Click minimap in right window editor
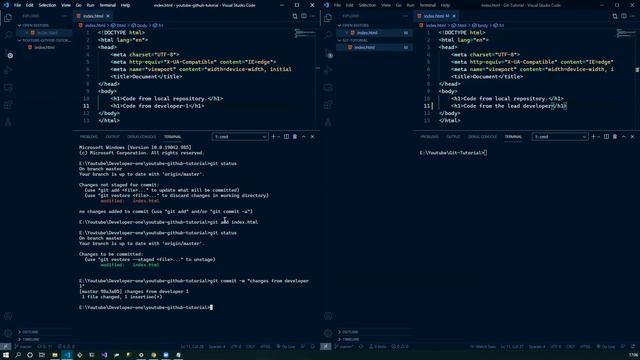The image size is (640, 360). tap(626, 33)
